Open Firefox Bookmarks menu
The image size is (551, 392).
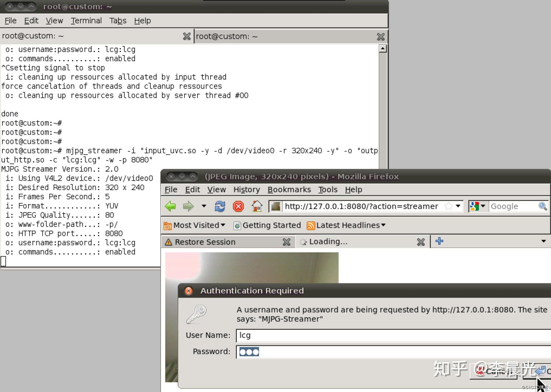coord(289,190)
